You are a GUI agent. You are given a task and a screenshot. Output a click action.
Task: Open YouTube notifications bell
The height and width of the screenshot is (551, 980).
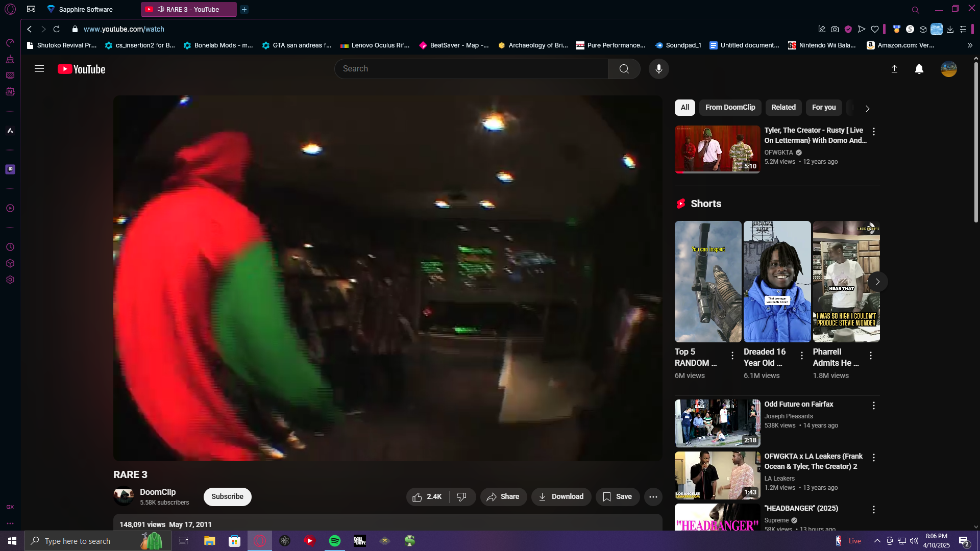(x=919, y=69)
